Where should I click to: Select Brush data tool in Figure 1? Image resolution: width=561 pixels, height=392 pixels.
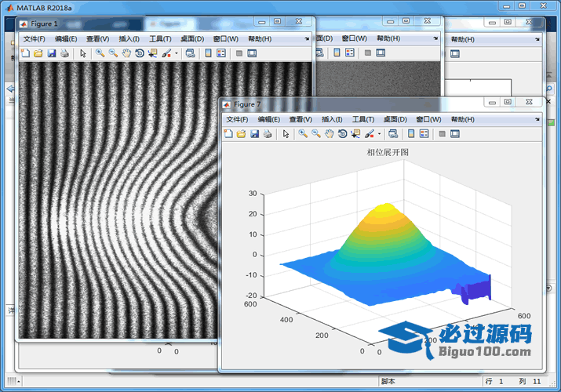pyautogui.click(x=166, y=53)
